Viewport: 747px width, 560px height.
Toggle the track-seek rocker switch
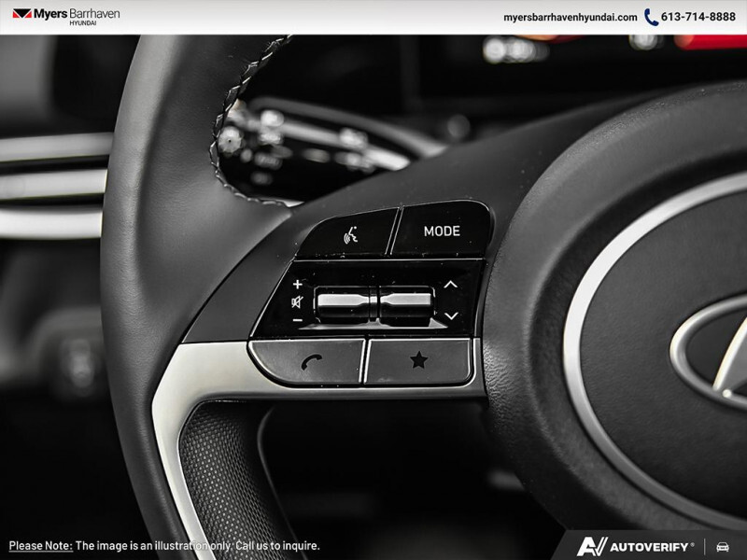point(405,301)
